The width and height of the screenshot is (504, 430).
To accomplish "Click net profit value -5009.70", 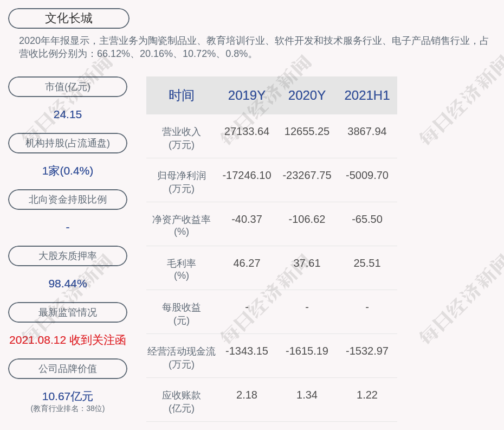I will (x=367, y=175).
